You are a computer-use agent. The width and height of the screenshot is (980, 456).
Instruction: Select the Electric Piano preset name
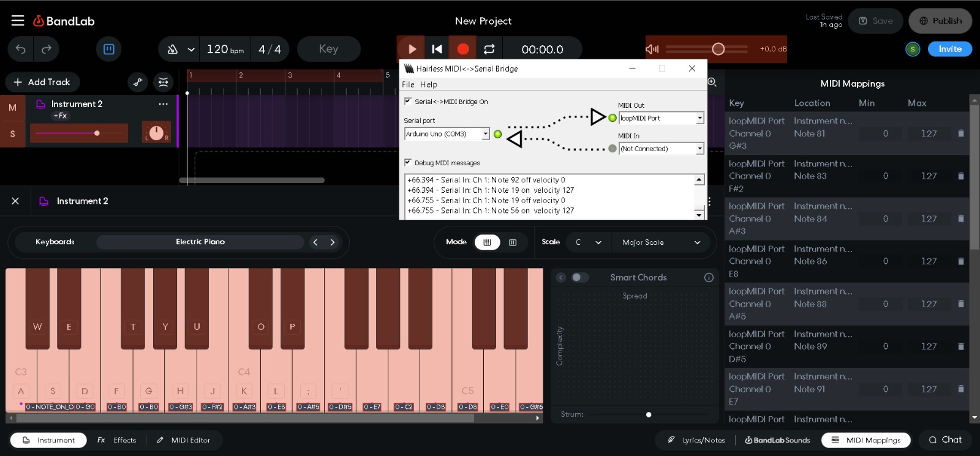coord(200,242)
